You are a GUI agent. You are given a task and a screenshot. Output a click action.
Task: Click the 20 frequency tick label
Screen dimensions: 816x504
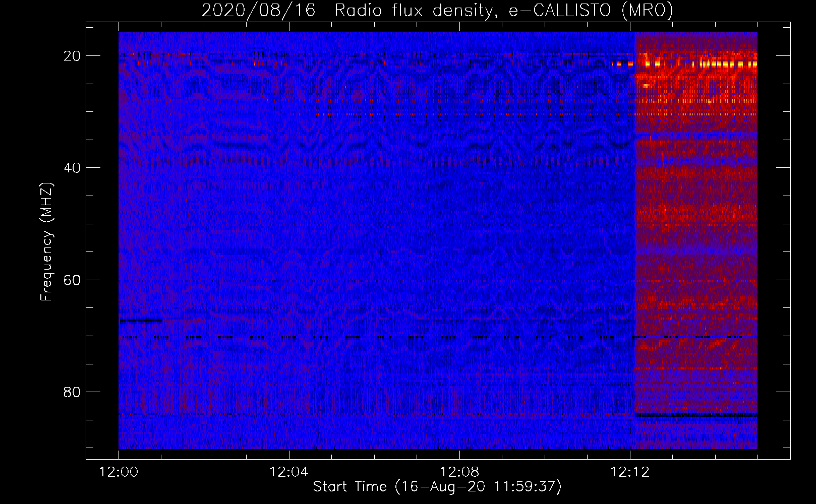(72, 56)
